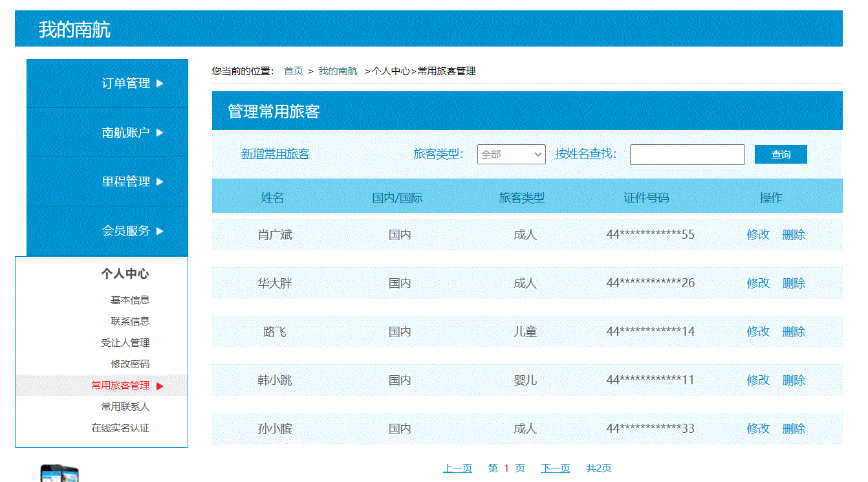Click the 旅客类型 column header

click(522, 198)
